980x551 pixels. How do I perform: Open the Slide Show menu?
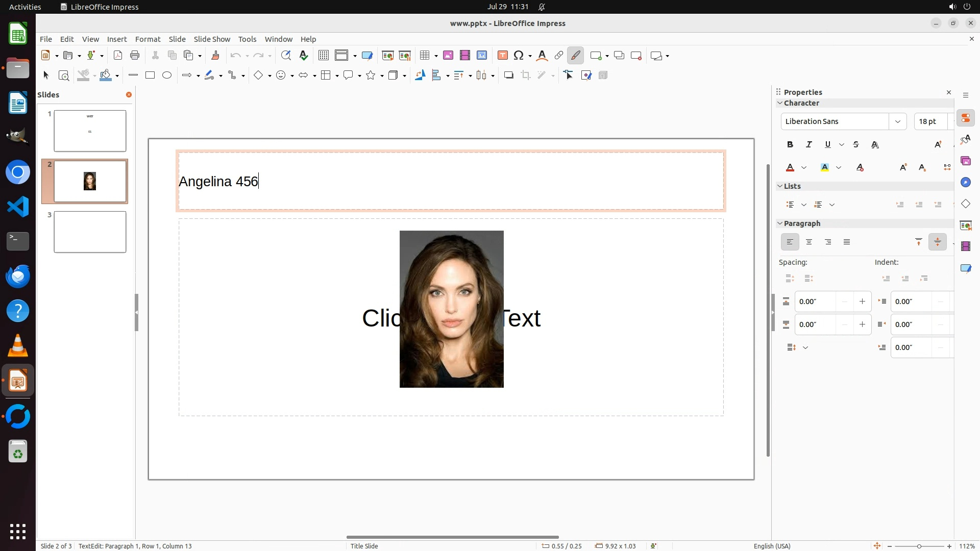click(212, 39)
